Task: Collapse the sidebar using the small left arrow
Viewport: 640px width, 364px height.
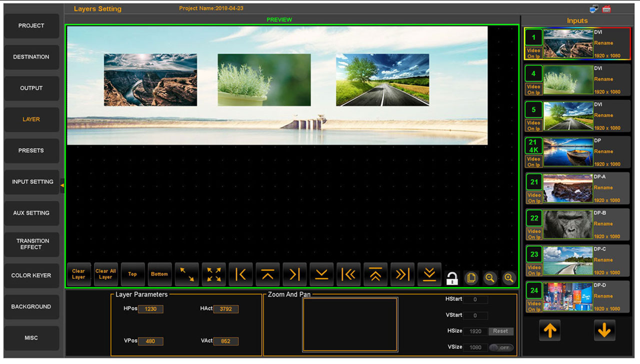Action: [62, 185]
